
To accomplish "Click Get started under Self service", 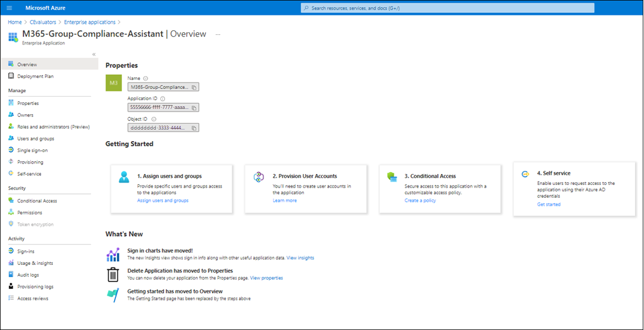I will [x=549, y=204].
